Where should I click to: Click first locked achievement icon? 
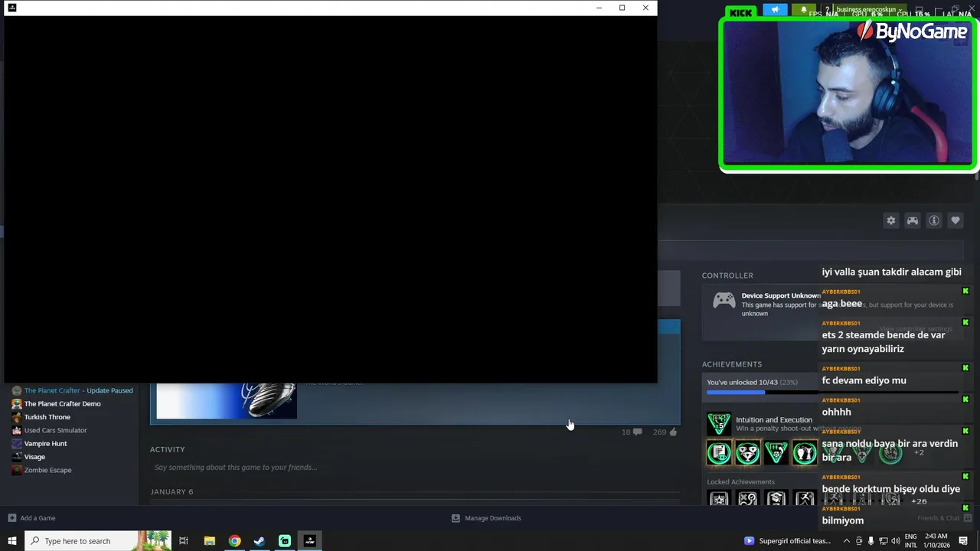coord(719,499)
